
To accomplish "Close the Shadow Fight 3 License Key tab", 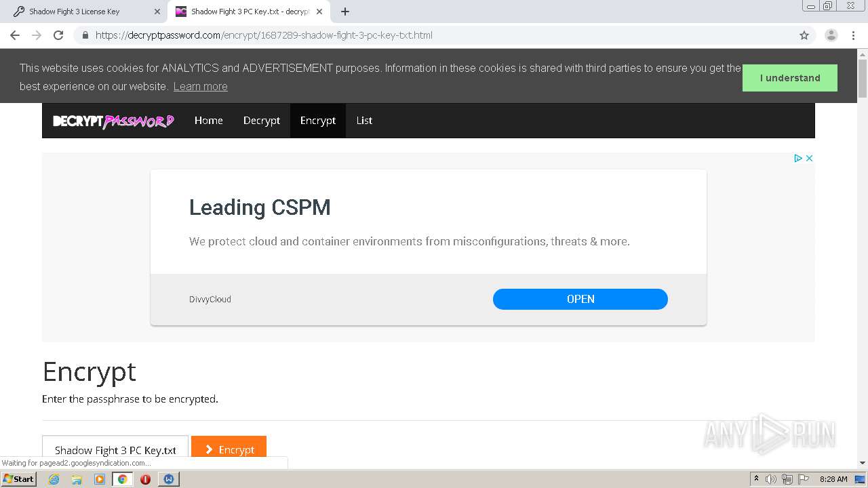I will click(157, 12).
